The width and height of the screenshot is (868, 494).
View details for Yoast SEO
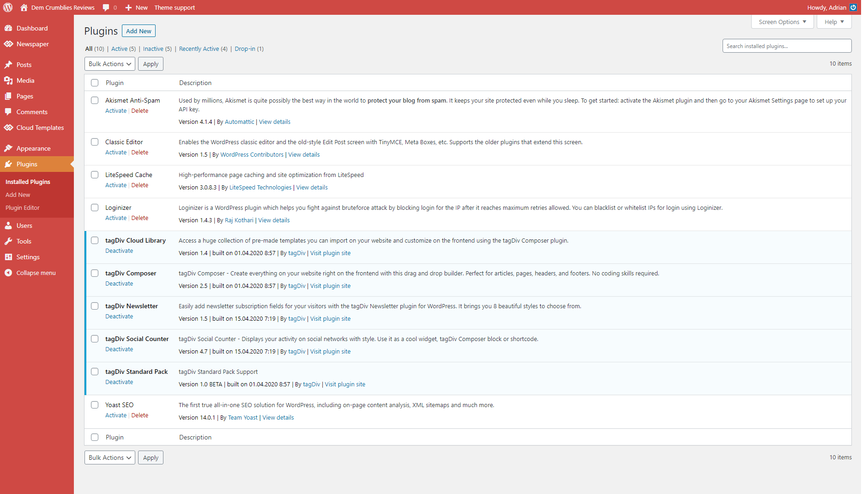278,417
